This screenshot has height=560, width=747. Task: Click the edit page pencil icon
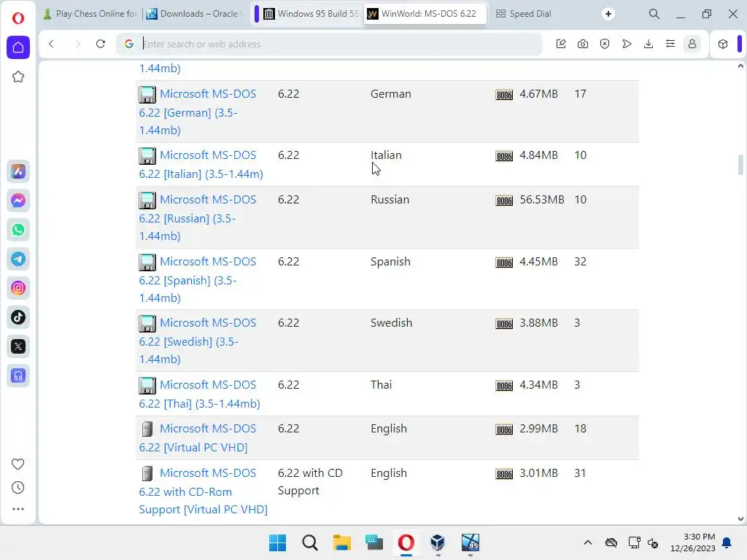(x=561, y=44)
